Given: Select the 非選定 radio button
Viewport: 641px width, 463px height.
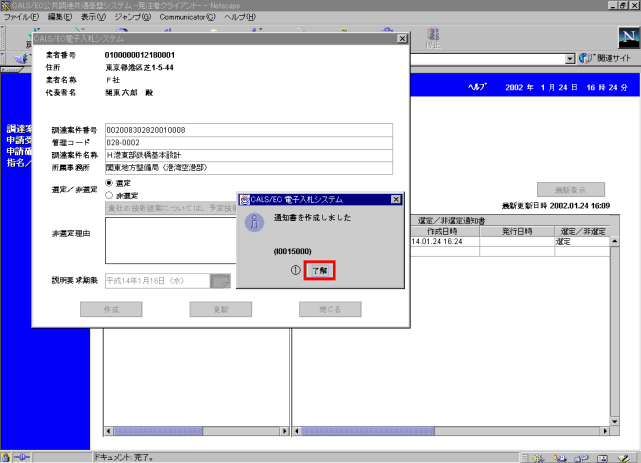Looking at the screenshot, I should 110,196.
